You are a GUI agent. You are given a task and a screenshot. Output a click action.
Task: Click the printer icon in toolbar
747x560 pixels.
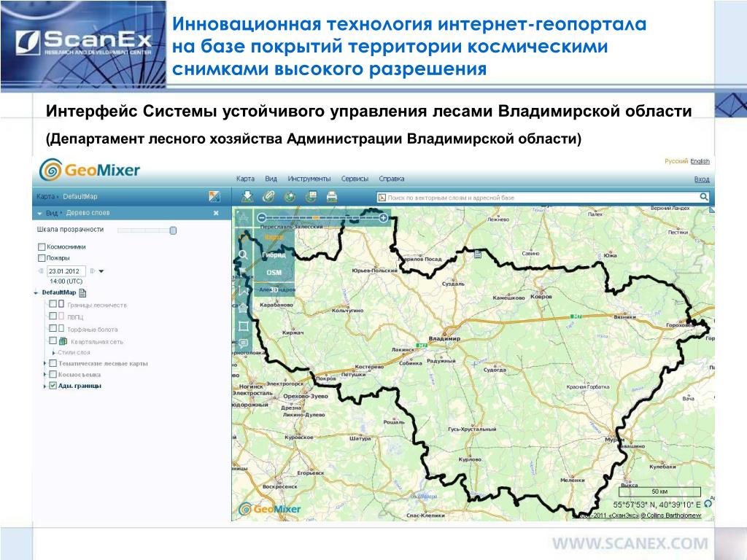coord(332,196)
